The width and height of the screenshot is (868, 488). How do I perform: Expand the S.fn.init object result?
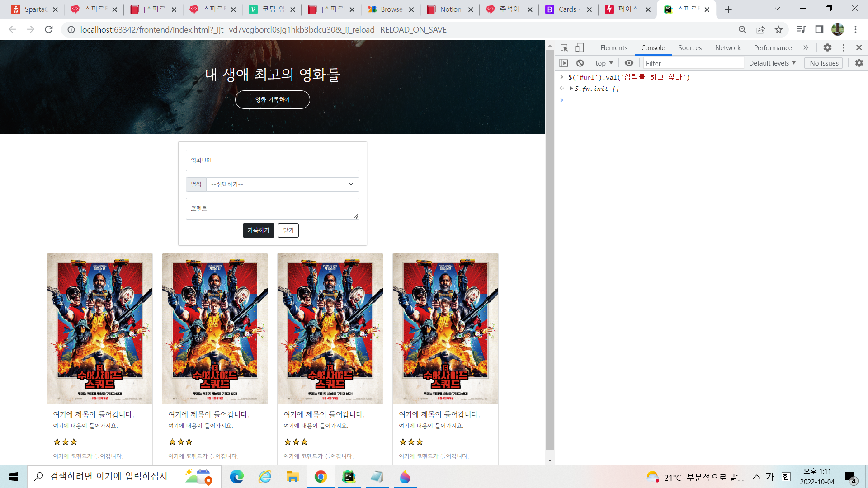(571, 89)
